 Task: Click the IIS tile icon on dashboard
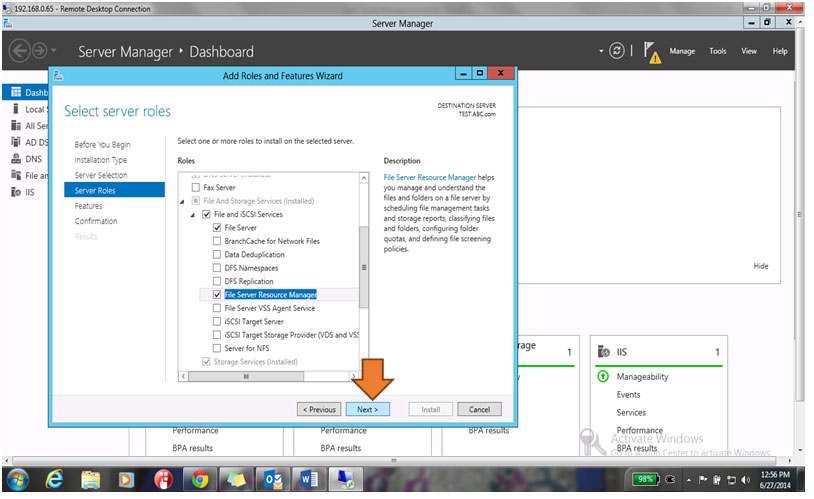pos(603,352)
